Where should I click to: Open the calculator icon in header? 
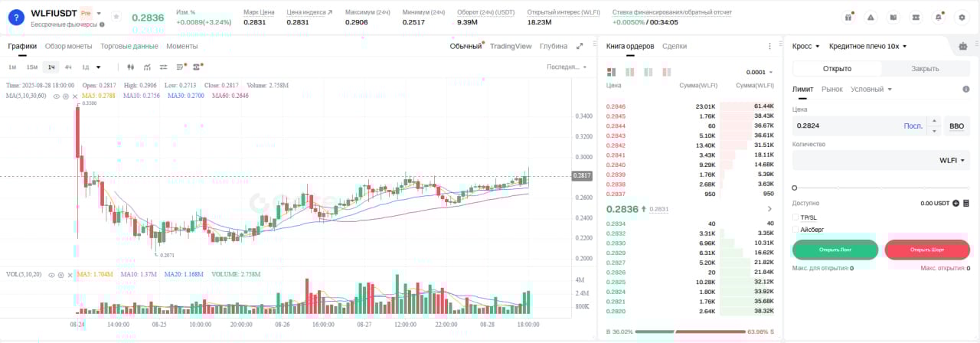(x=916, y=17)
